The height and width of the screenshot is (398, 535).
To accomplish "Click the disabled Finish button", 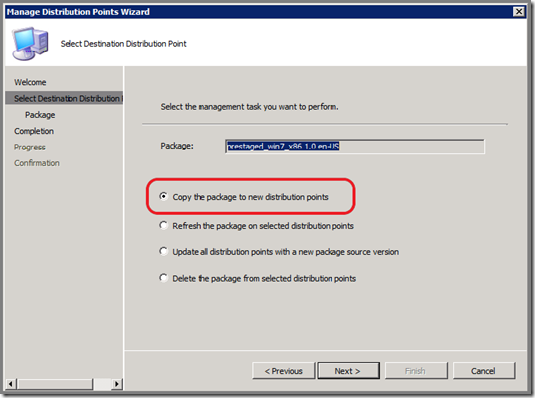I will (416, 371).
